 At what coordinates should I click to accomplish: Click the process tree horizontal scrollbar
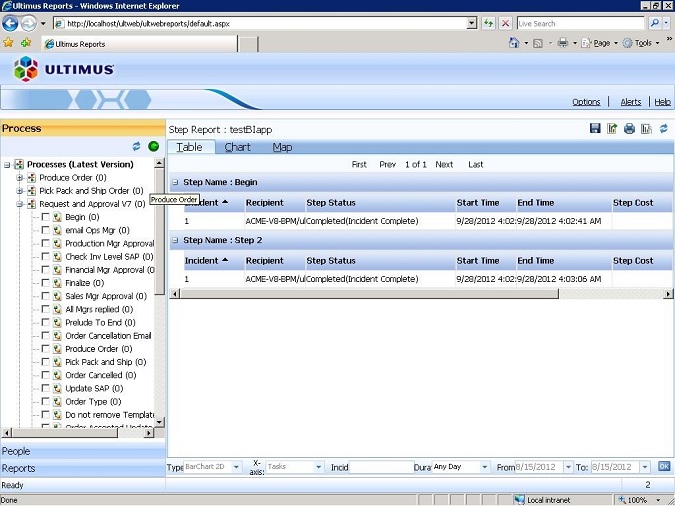[x=77, y=432]
